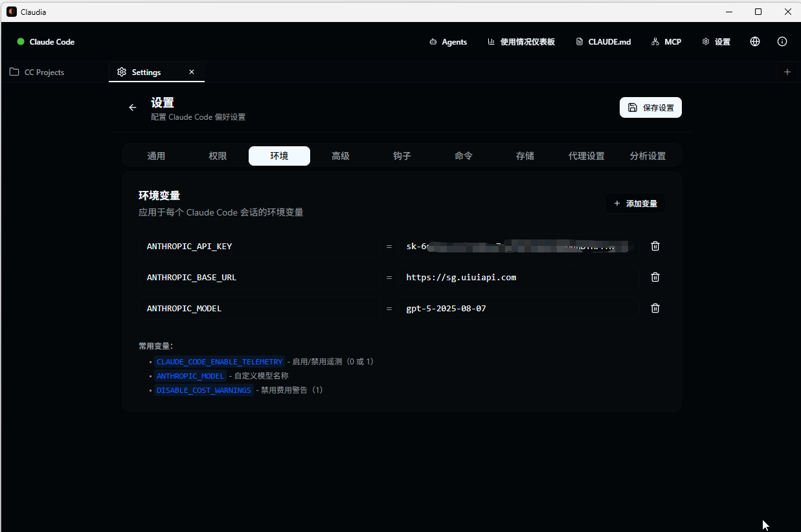Switch to the 存储 settings tab
Image resolution: width=801 pixels, height=532 pixels.
click(x=525, y=156)
